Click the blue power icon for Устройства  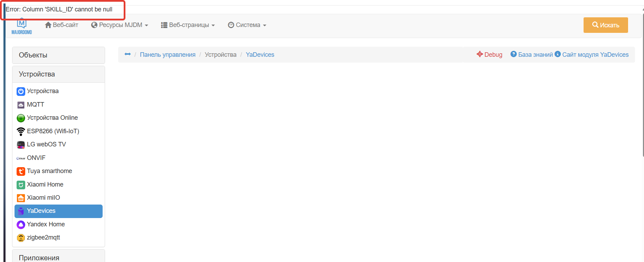21,91
